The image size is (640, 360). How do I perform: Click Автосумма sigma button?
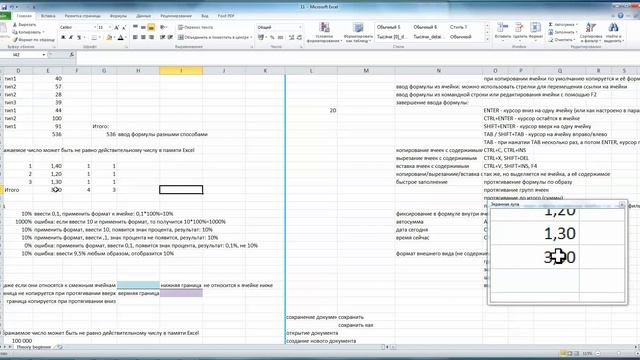tap(562, 25)
